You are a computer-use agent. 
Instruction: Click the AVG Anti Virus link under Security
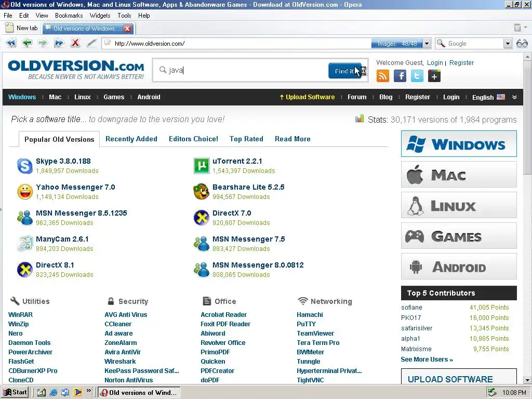(x=126, y=314)
